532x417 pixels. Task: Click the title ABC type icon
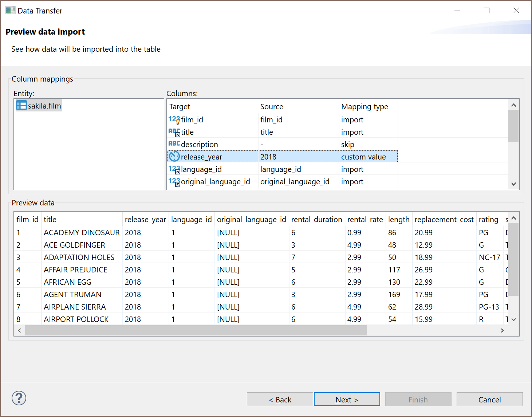pyautogui.click(x=174, y=132)
